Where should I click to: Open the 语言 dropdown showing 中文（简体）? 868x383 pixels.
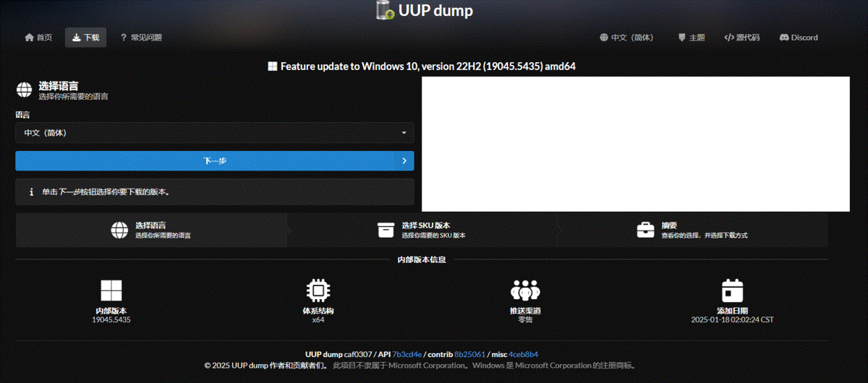pos(215,133)
